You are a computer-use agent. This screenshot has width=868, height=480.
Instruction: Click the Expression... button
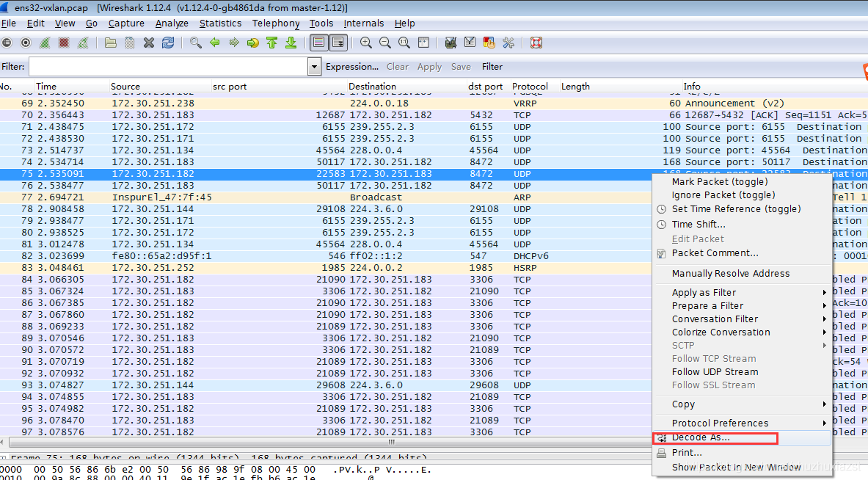[352, 67]
